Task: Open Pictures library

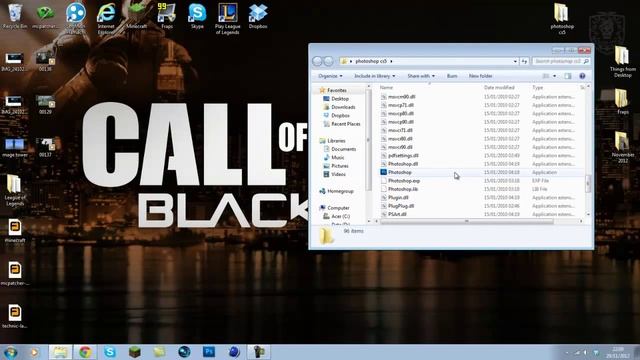Action: [x=340, y=166]
